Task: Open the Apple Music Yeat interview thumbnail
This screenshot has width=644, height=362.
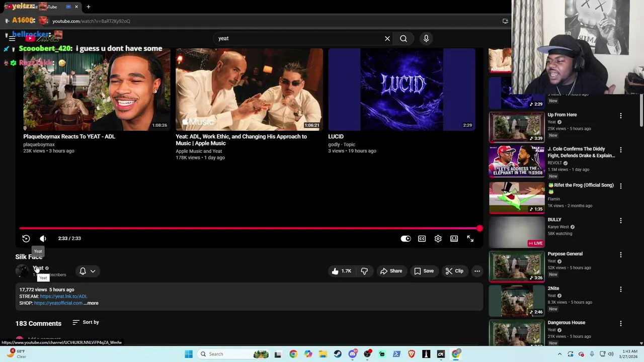Action: click(249, 89)
